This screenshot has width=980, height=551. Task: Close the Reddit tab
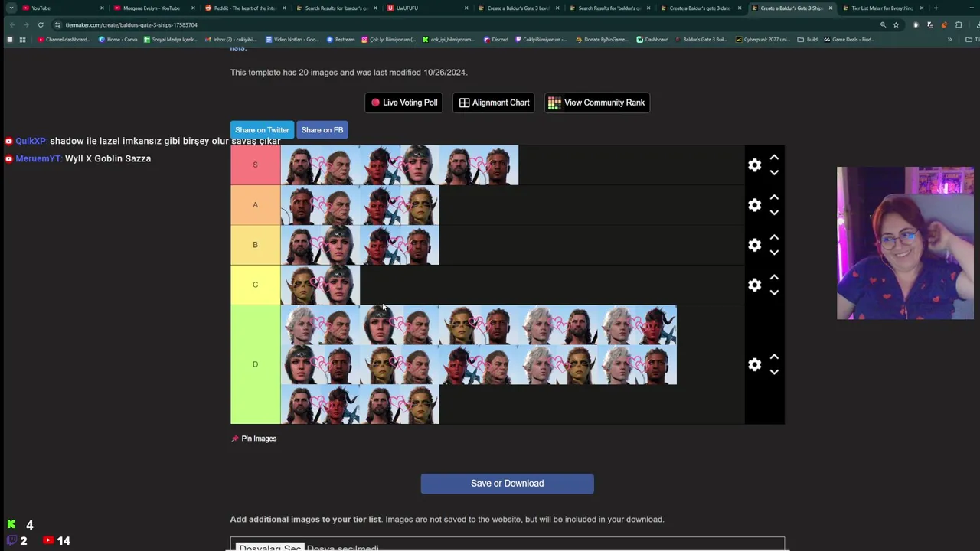[284, 8]
